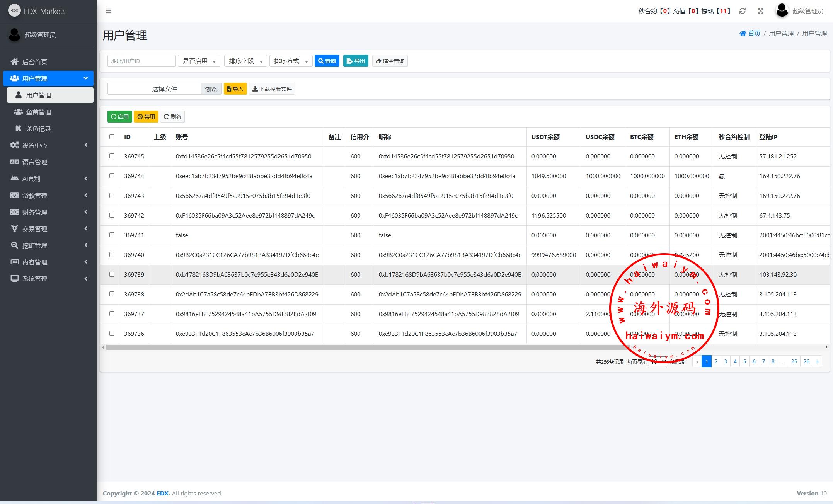Open the 语言管理 menu item
The width and height of the screenshot is (833, 504).
point(35,162)
